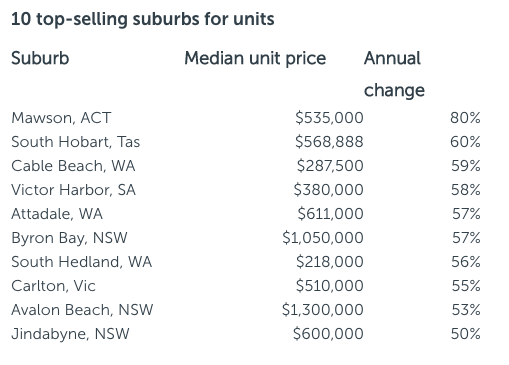Select the Suburb column header
The image size is (509, 365).
pos(40,58)
